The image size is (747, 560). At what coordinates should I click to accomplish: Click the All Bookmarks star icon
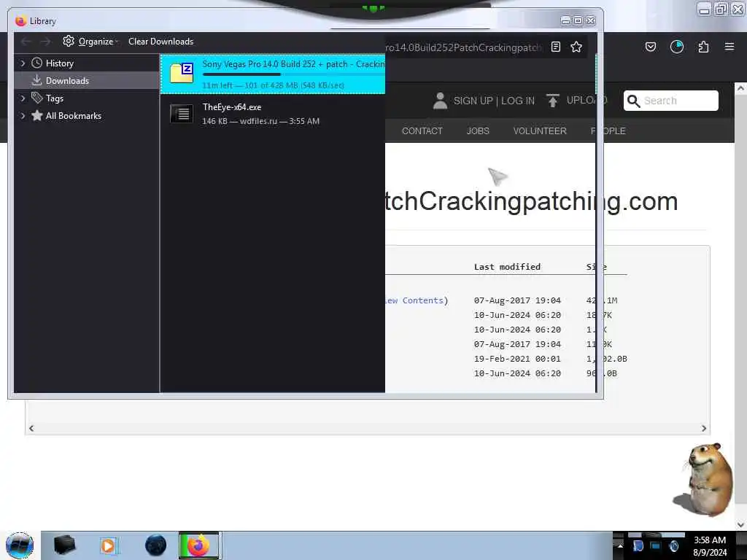coord(36,115)
